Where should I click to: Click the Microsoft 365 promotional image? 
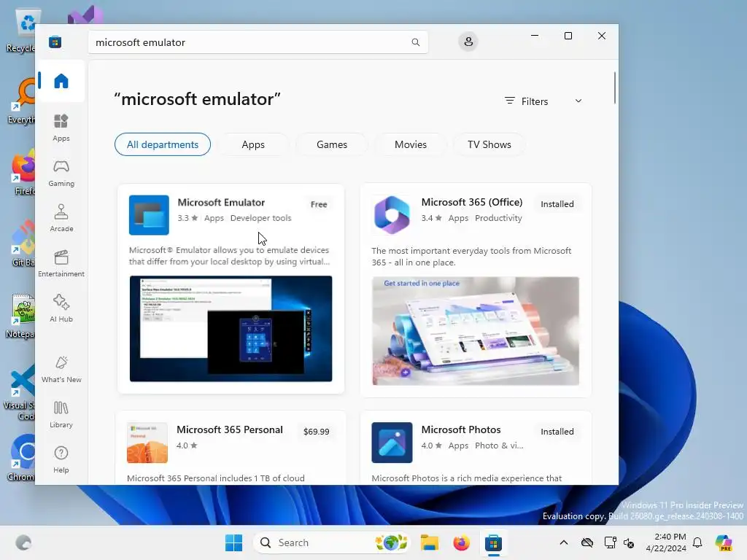tap(476, 331)
